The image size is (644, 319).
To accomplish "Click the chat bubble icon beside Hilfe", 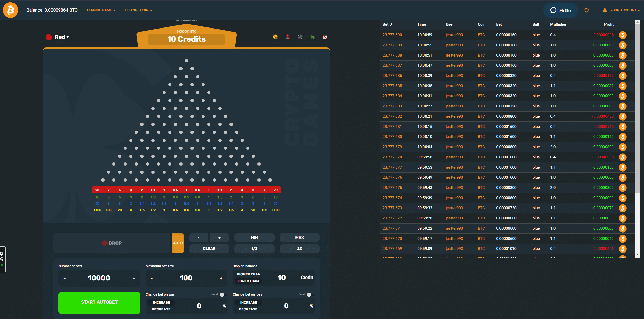I will pyautogui.click(x=553, y=10).
